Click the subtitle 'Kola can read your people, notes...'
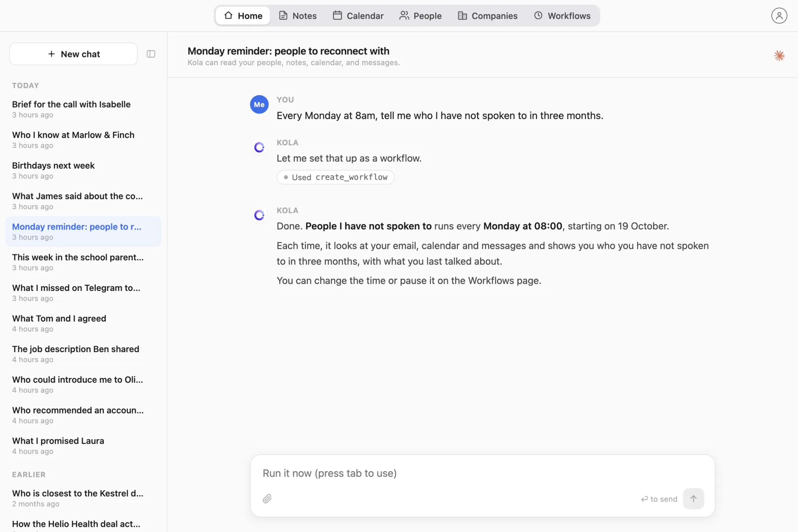Screen dimensions: 798x532 [293, 63]
